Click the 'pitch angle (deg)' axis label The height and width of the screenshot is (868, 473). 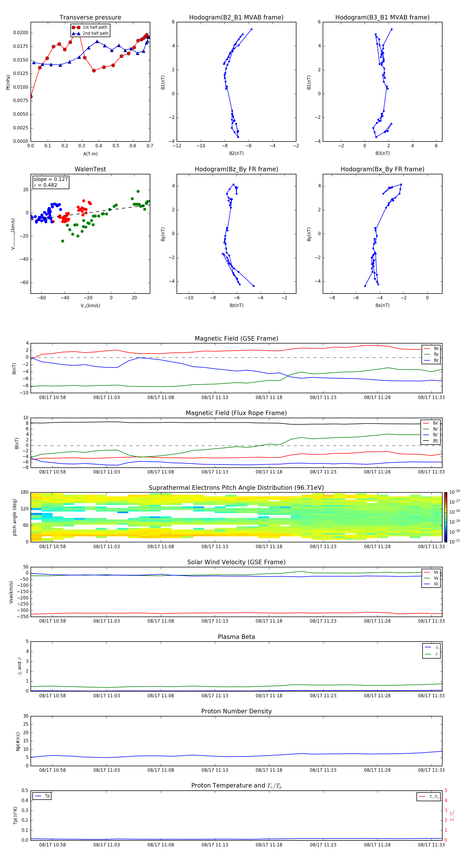click(x=14, y=517)
